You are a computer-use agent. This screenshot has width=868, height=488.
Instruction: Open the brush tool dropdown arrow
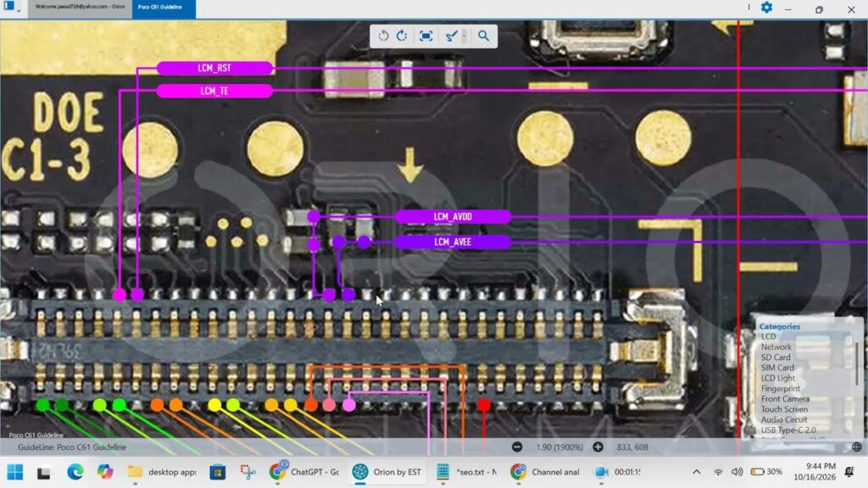point(464,36)
